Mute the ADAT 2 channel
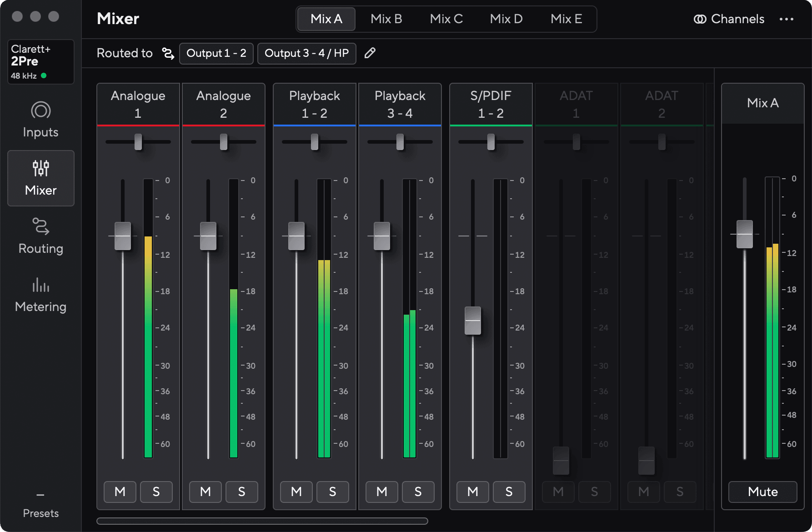 coord(644,492)
